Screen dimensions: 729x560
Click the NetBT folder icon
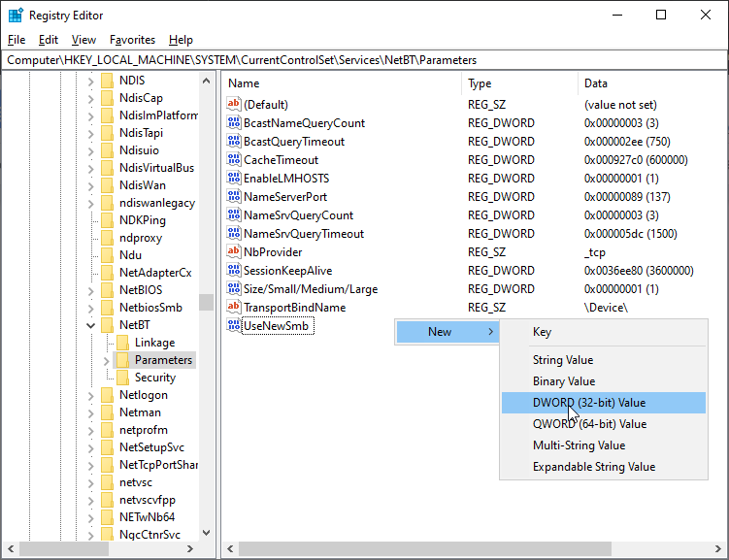(108, 325)
